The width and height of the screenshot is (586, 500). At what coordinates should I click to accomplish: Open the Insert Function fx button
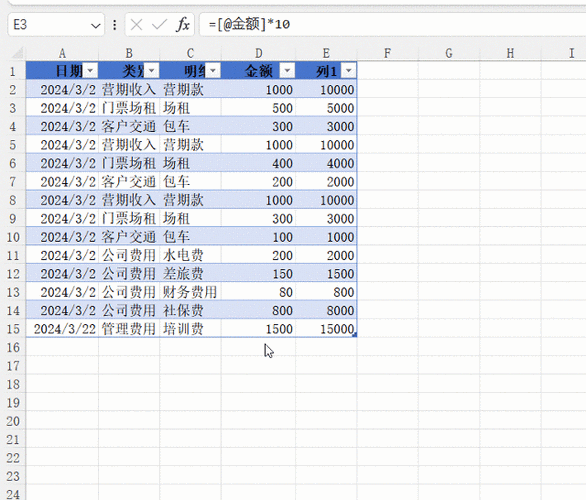coord(183,25)
